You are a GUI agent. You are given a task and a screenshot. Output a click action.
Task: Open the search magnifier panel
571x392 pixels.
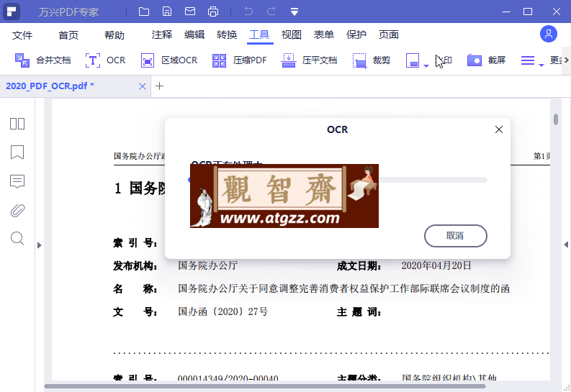17,239
